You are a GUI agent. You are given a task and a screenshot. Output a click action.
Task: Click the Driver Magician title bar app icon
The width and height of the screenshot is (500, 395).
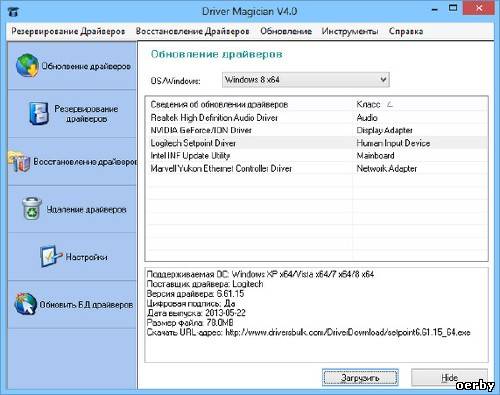coord(13,12)
